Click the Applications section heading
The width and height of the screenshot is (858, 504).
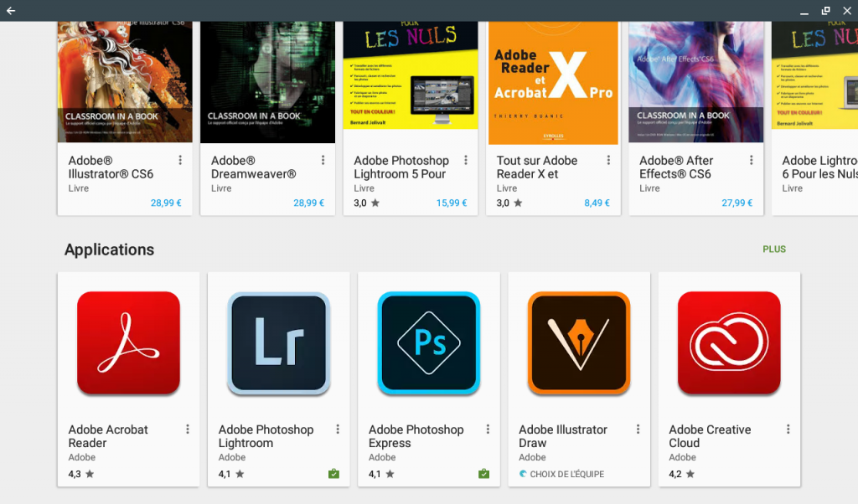[110, 249]
